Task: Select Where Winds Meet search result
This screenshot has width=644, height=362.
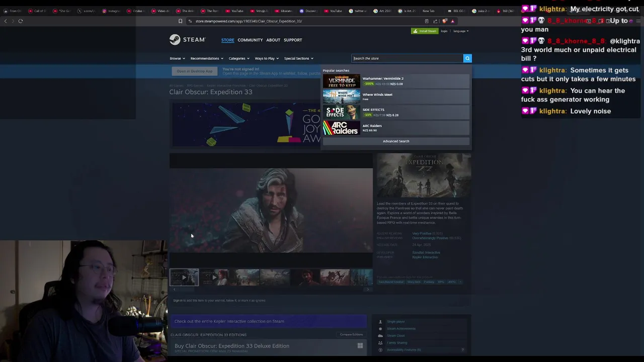Action: [396, 97]
